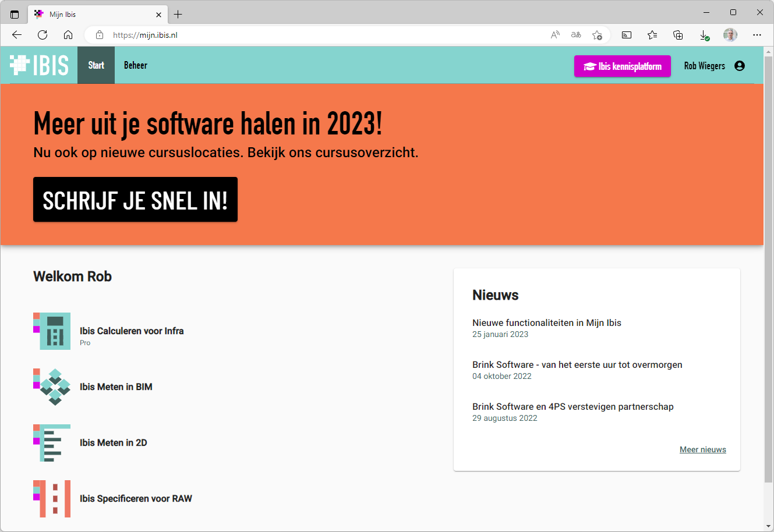
Task: Select the Mijn Ibis browser tab
Action: (x=98, y=14)
